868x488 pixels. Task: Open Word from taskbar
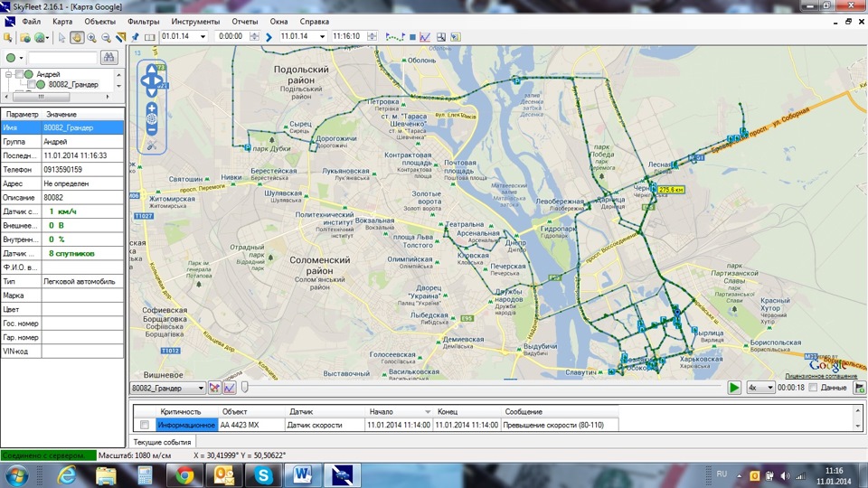pyautogui.click(x=302, y=475)
